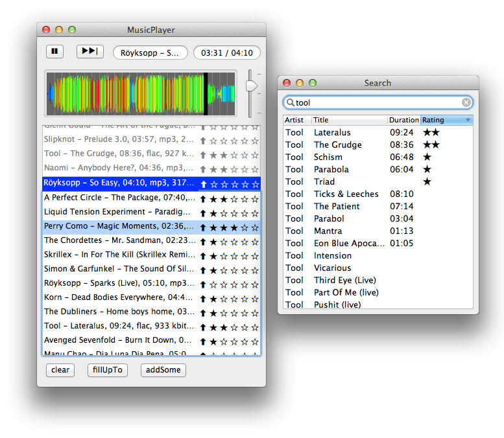This screenshot has height=438, width=504.
Task: Clear the search field text
Action: click(466, 102)
